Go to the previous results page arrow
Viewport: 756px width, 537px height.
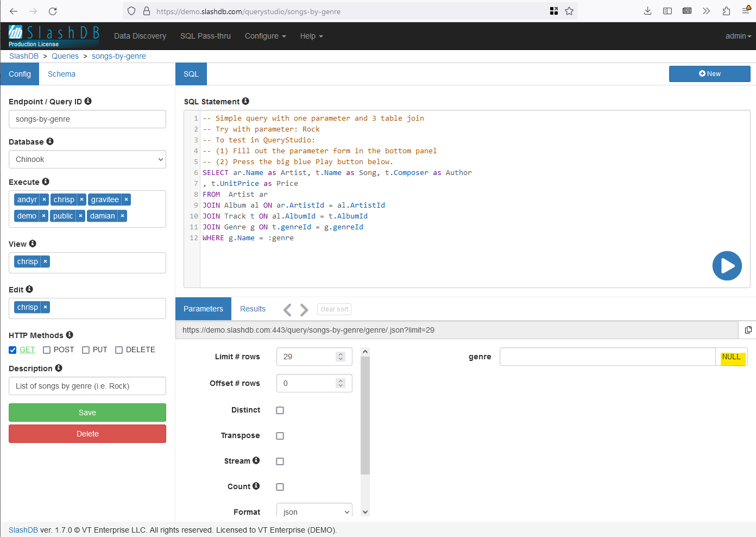(x=287, y=310)
